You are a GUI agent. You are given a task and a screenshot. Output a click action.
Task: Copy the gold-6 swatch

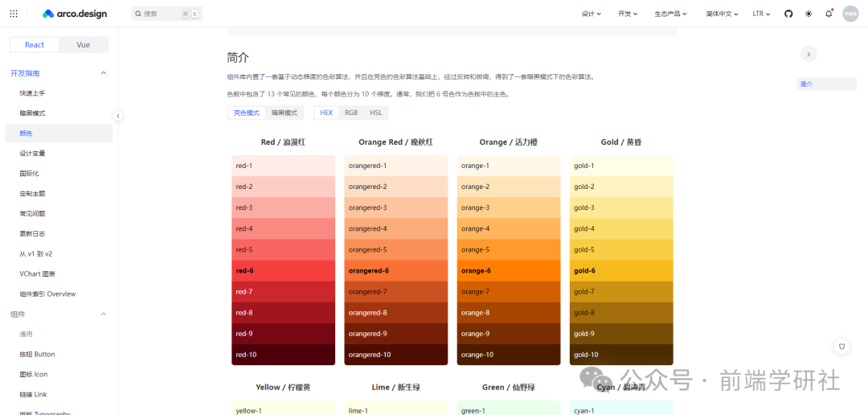click(621, 271)
